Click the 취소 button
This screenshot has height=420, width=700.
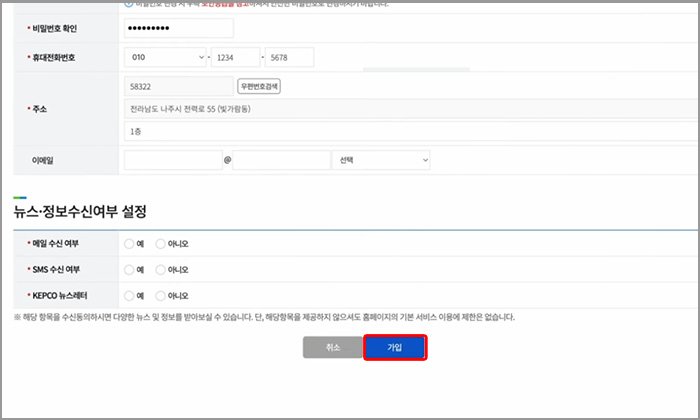tap(333, 347)
